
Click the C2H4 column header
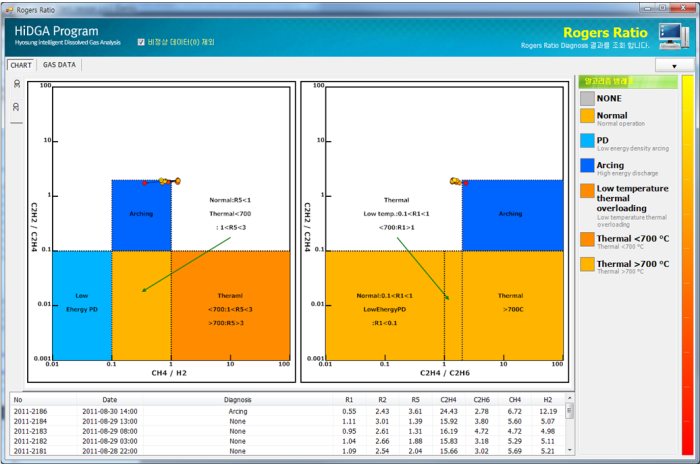(x=448, y=400)
